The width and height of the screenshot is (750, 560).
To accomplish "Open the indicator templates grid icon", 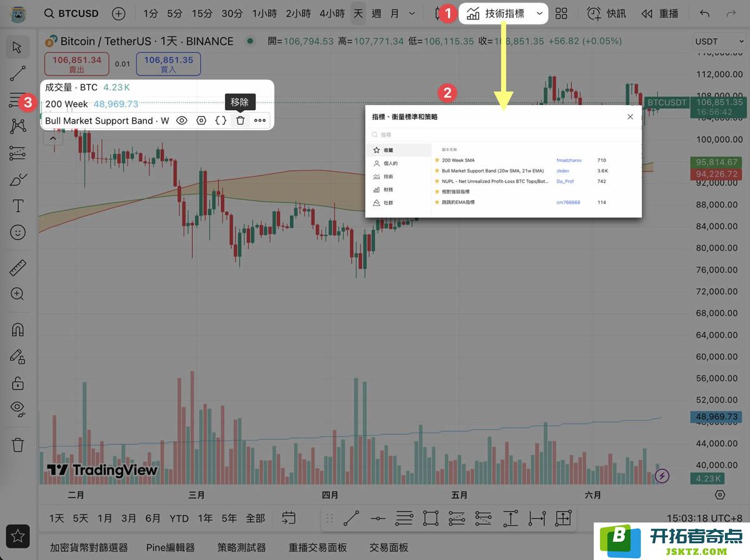I will (x=561, y=13).
